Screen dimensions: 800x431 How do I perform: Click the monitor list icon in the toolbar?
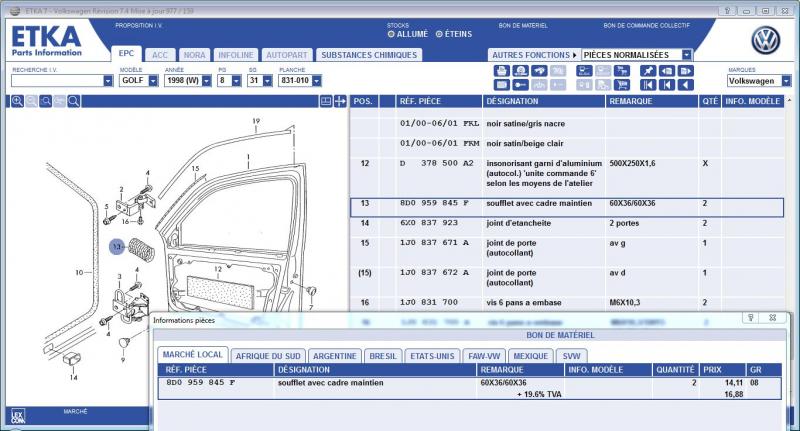584,71
